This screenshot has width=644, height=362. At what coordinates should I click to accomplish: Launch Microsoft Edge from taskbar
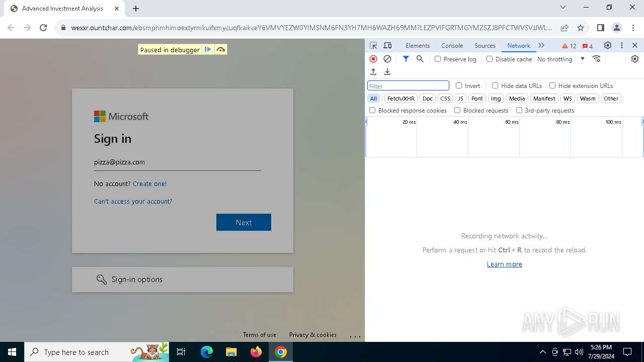tap(207, 352)
